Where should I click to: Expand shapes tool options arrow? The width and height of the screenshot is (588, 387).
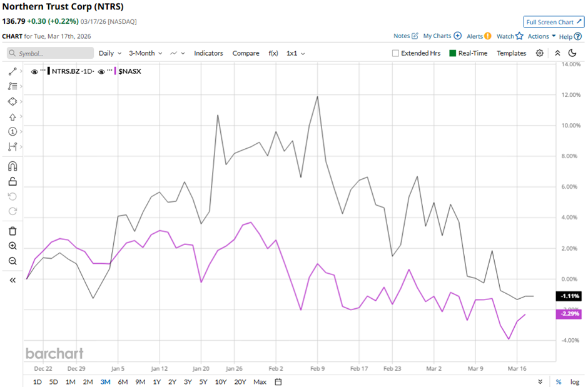[21, 101]
